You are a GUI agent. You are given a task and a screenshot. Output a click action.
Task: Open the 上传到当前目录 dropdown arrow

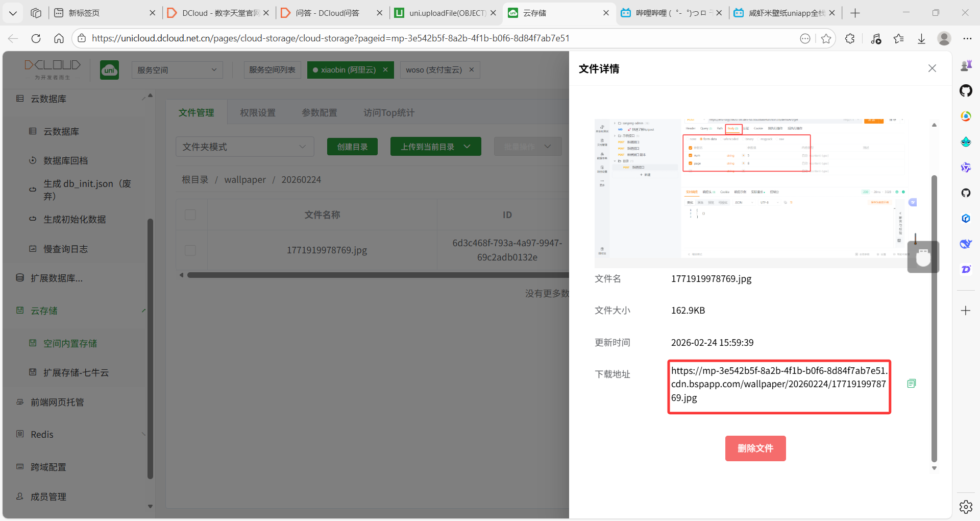(467, 147)
